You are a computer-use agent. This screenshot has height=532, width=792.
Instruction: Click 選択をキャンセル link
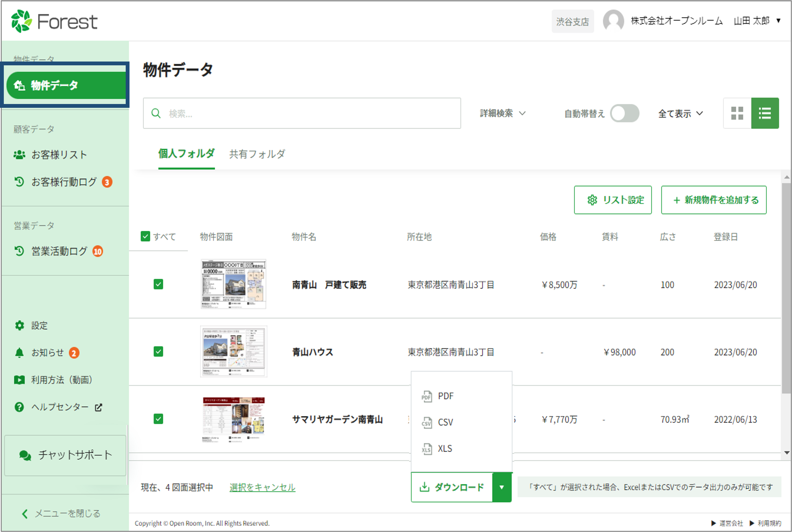pyautogui.click(x=262, y=487)
